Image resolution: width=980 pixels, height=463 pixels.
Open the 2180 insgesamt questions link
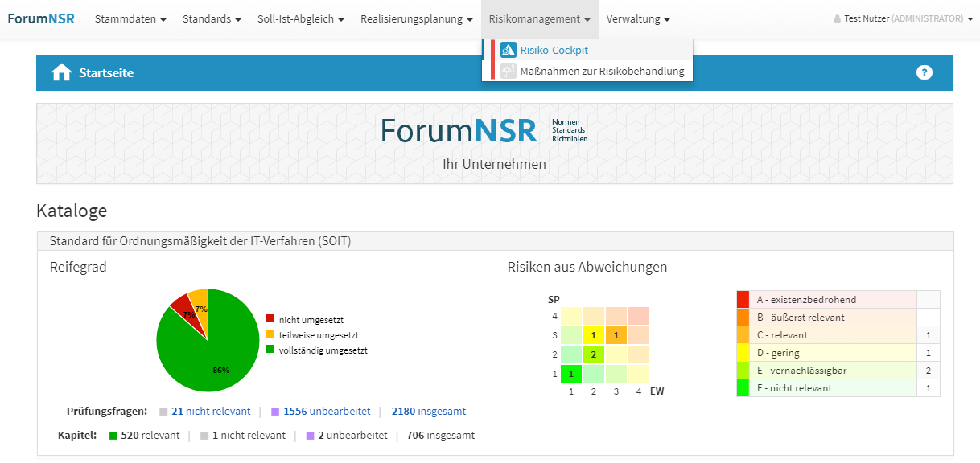point(429,411)
